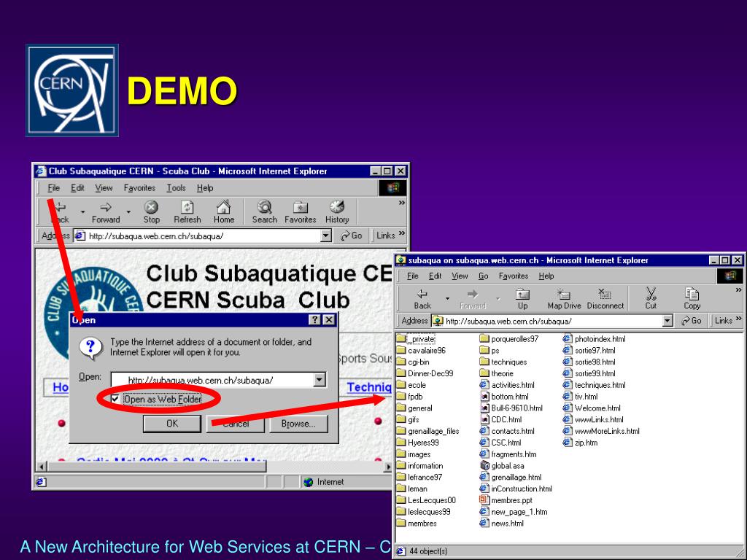Toggle the Open as Web Folder checkbox

click(115, 399)
